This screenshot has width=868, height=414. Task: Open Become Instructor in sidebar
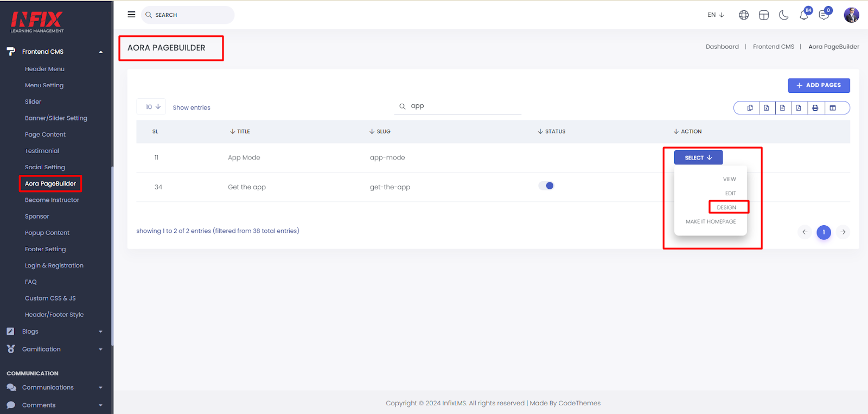point(52,200)
